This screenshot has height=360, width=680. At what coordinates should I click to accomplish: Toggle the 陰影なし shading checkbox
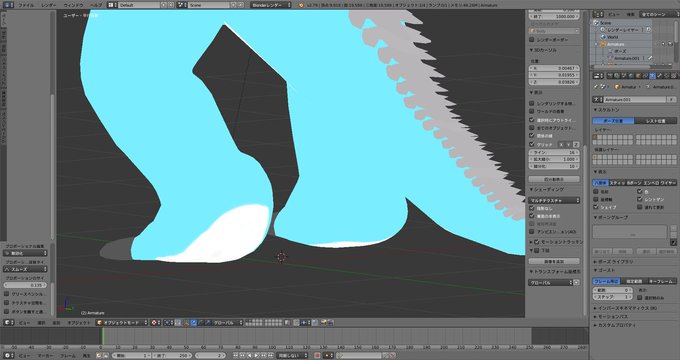pyautogui.click(x=532, y=208)
